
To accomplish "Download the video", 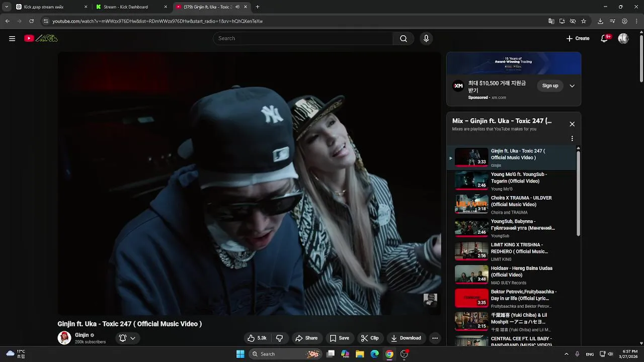I will point(406,338).
